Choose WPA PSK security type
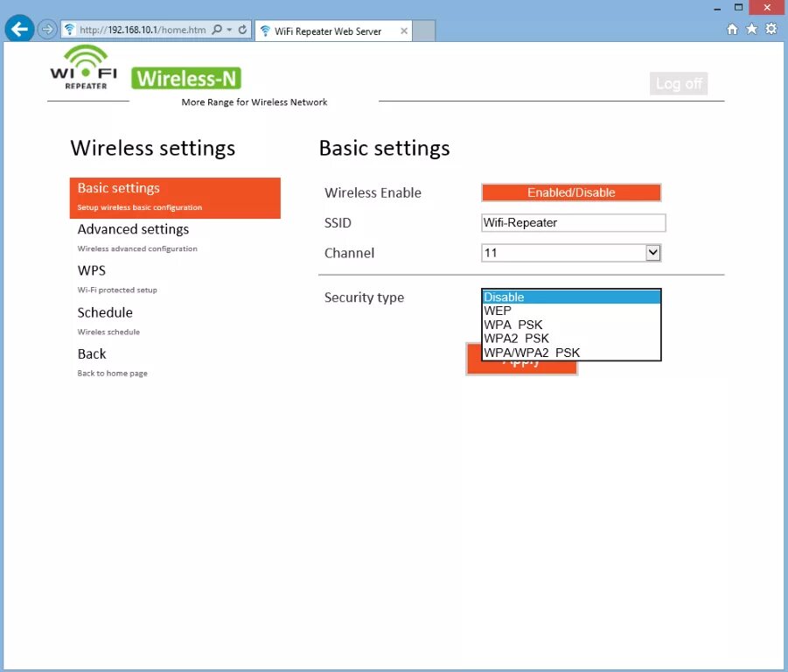This screenshot has height=672, width=788. pyautogui.click(x=571, y=325)
